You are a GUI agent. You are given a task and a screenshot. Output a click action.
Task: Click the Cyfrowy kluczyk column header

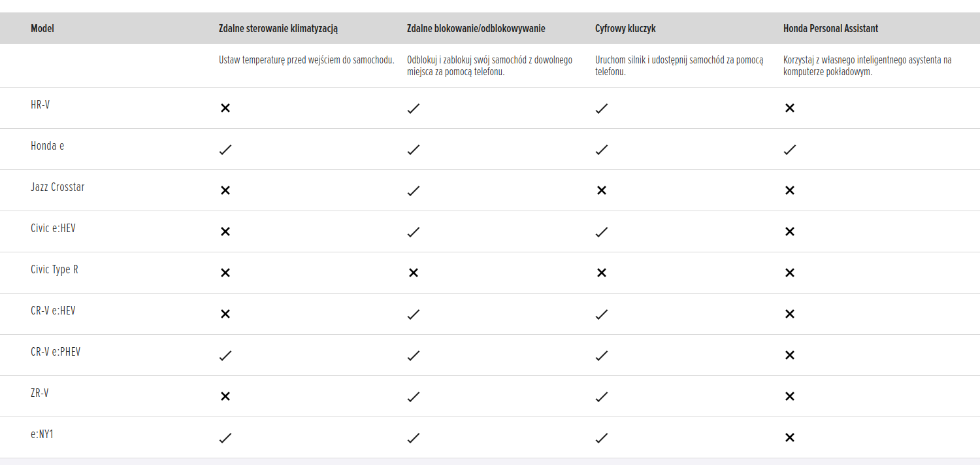pyautogui.click(x=625, y=29)
